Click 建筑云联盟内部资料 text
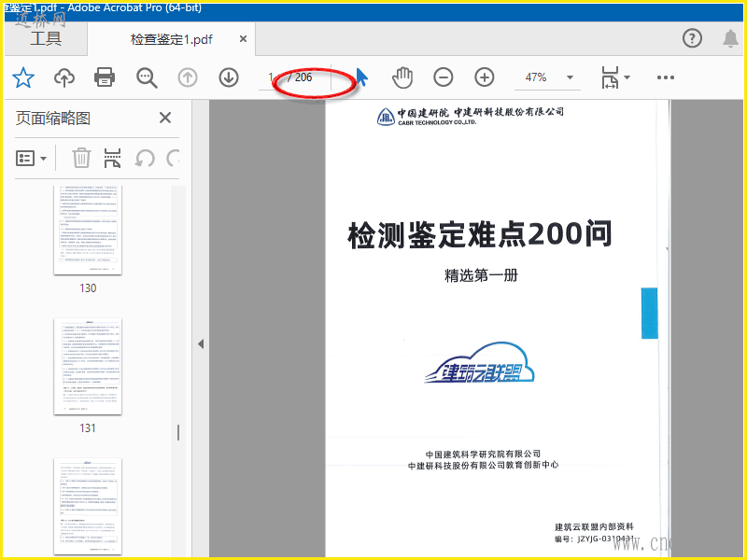Screen dimensions: 747x560 pyautogui.click(x=594, y=526)
